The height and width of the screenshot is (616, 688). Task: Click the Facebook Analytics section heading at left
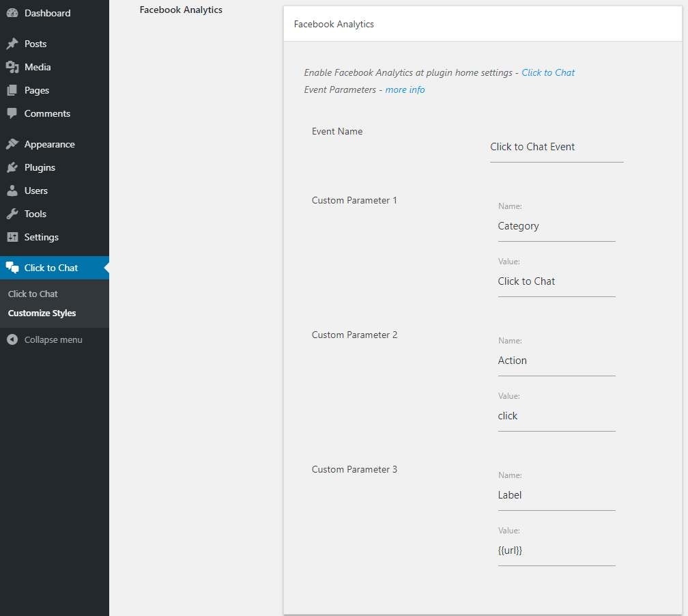(181, 10)
